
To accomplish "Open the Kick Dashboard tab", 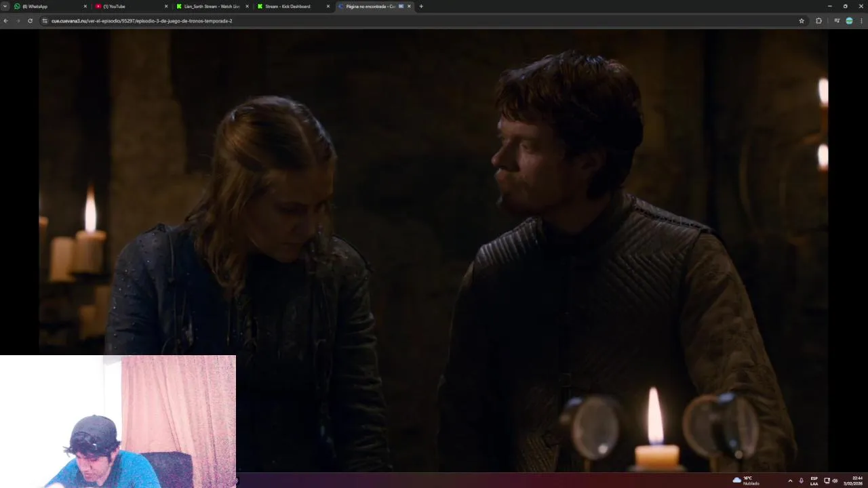I will pos(293,6).
